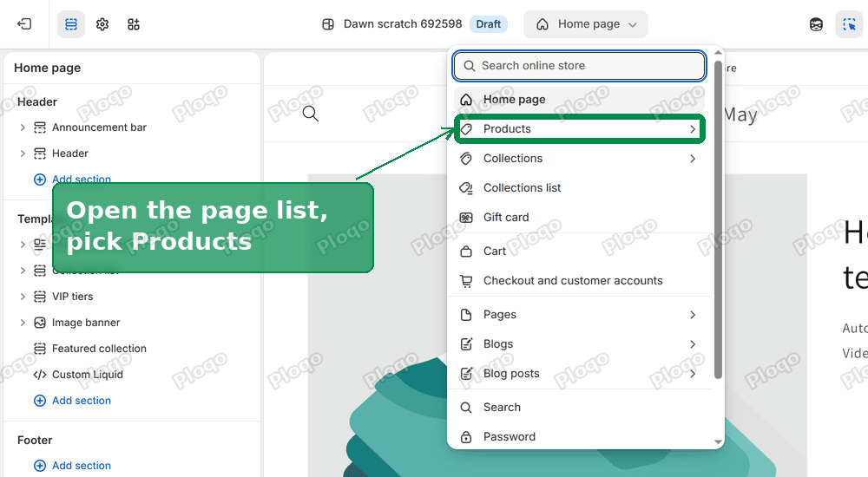Click the theme layout icon beside Dawn scratch
Screen dimensions: 868x477
(328, 24)
